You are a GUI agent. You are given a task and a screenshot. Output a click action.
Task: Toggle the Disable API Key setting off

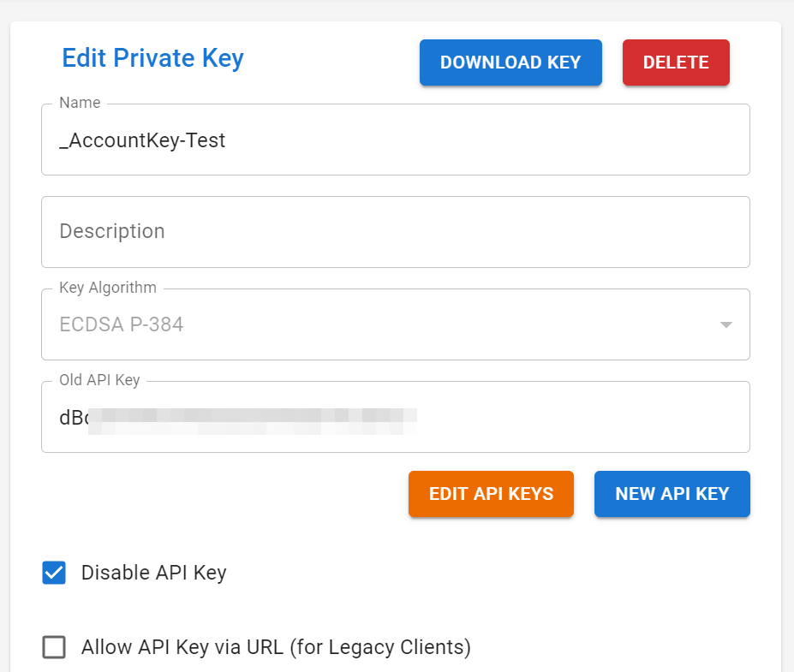pyautogui.click(x=54, y=573)
